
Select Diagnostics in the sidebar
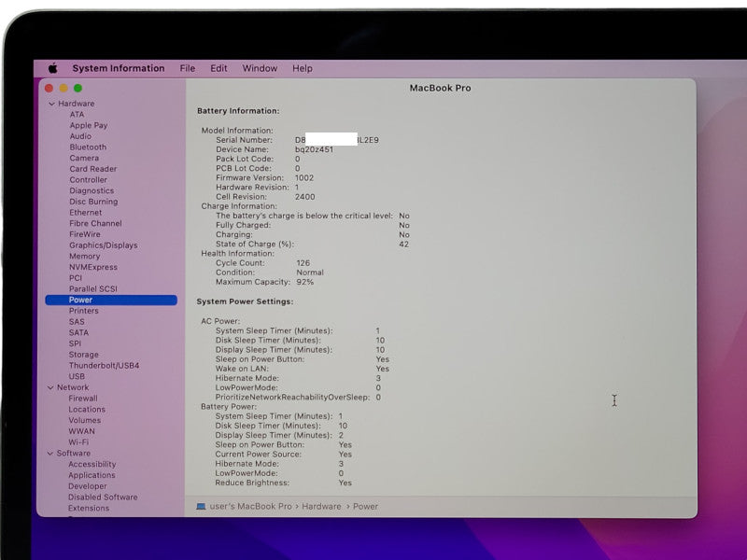(92, 190)
